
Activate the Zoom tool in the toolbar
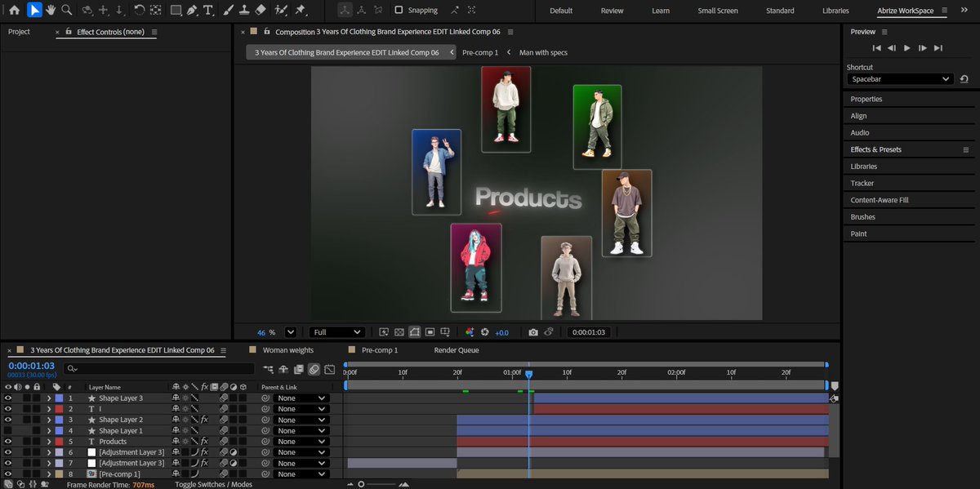click(x=66, y=11)
